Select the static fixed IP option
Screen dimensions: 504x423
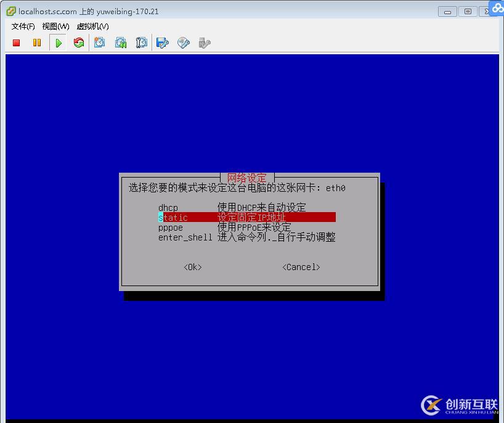click(174, 217)
